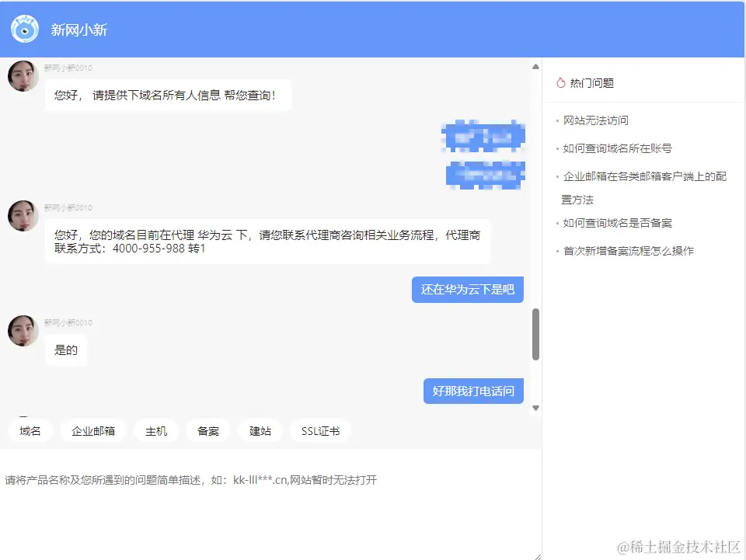Click the agent avatar next to the 华为云 message
This screenshot has height=560, width=746.
point(23,216)
